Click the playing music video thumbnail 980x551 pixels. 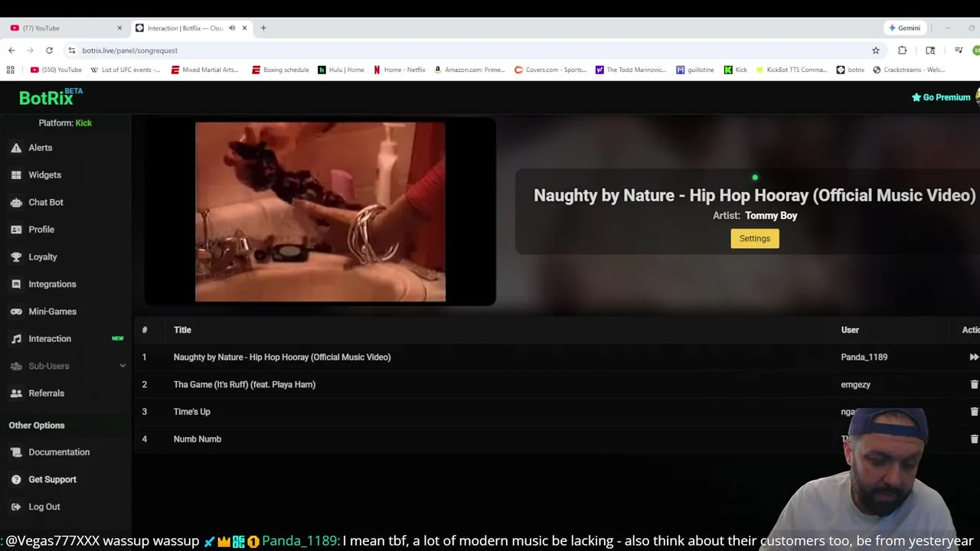coord(320,211)
